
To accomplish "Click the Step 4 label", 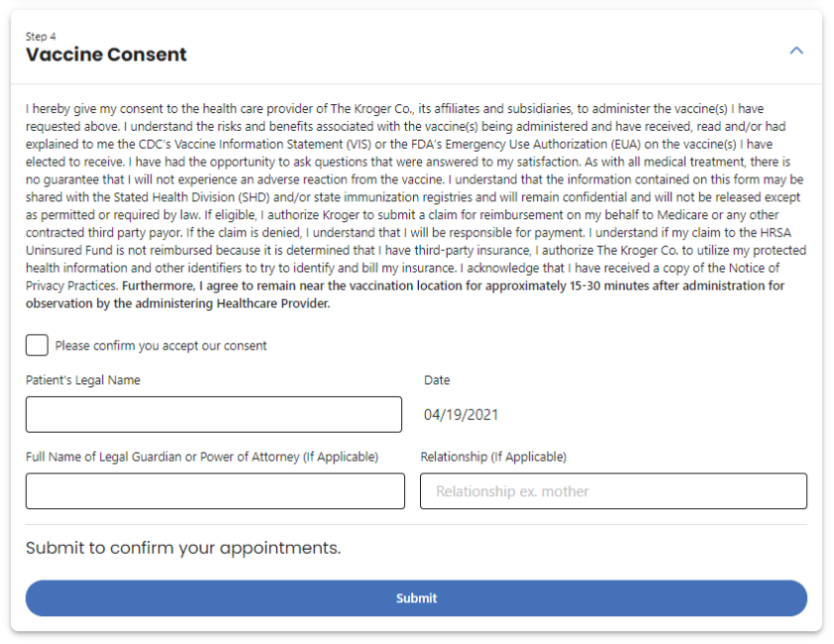I will (x=41, y=37).
